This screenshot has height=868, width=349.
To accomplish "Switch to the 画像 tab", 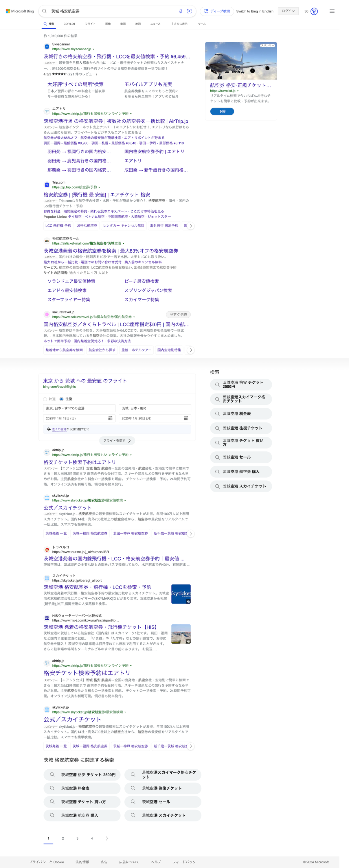I will [x=108, y=24].
